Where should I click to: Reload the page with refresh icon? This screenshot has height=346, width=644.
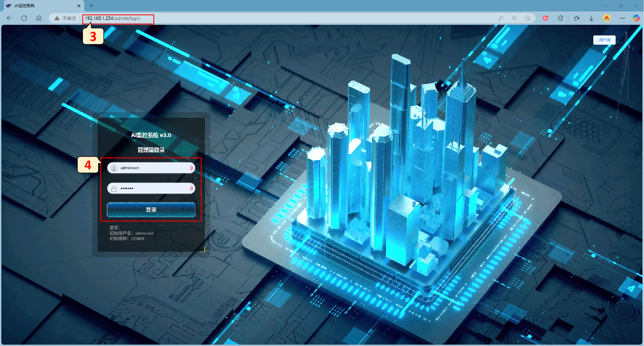pos(24,18)
